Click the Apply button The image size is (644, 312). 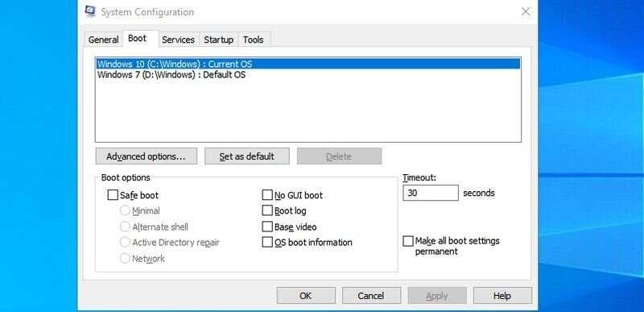tap(437, 296)
